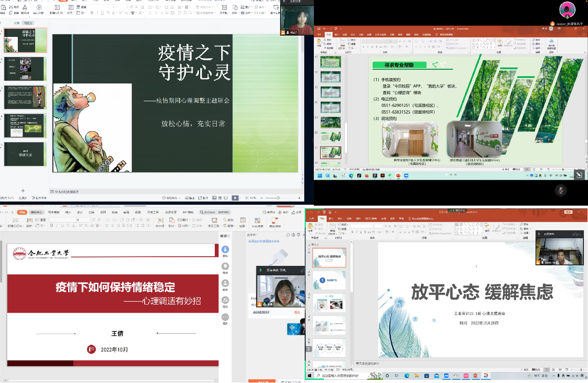This screenshot has height=383, width=588.
Task: Click the add new slide plus icon
Action: coord(23,191)
